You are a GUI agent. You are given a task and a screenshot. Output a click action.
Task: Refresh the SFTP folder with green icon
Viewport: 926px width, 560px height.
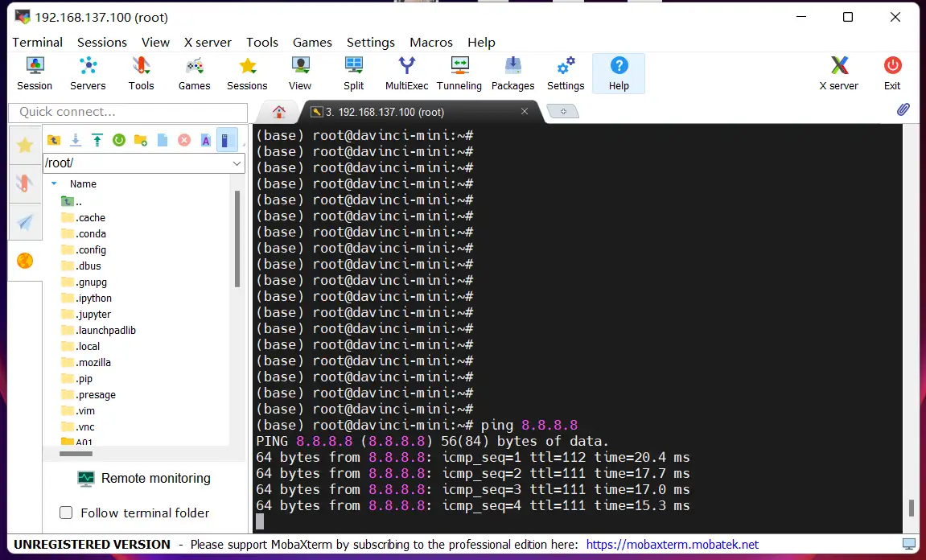(119, 140)
